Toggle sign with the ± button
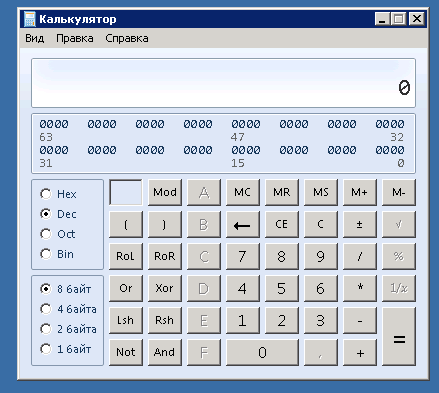 click(360, 224)
